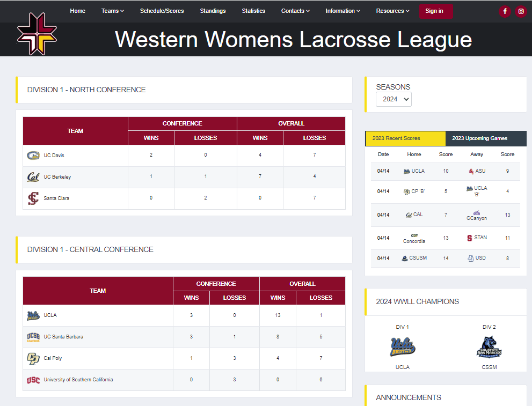
Task: Click the Stanford logo in recent scores
Action: [x=470, y=238]
